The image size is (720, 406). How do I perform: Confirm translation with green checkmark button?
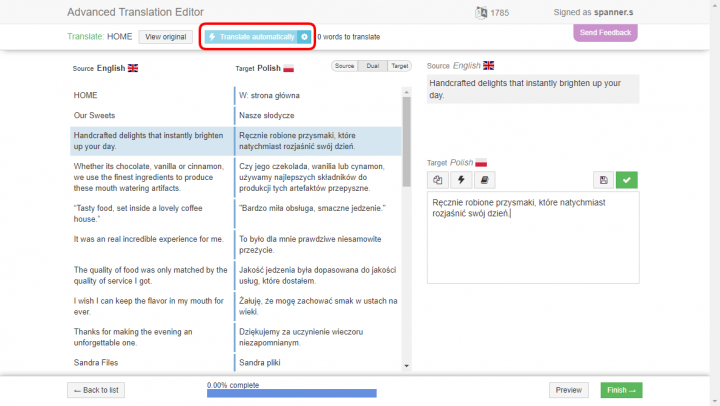coord(627,180)
